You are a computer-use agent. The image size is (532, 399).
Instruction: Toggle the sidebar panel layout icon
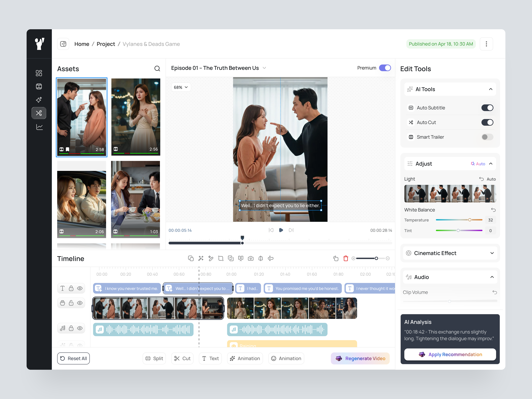pyautogui.click(x=63, y=44)
